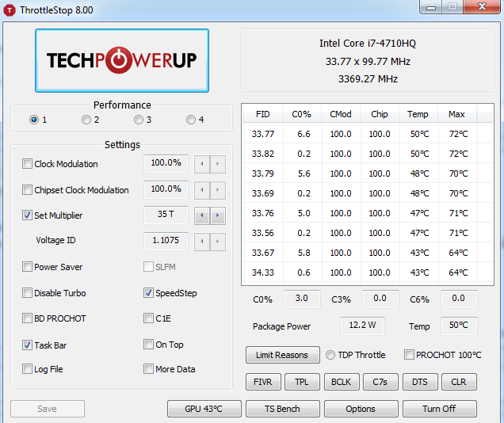
Task: Decrease Clock Modulation with left arrow
Action: (x=202, y=164)
